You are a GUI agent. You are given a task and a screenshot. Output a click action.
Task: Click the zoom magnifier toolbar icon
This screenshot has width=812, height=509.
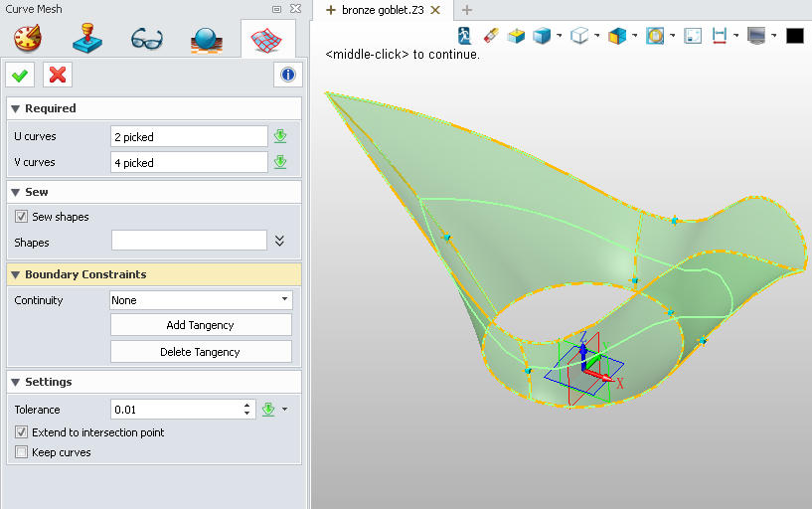pyautogui.click(x=655, y=36)
